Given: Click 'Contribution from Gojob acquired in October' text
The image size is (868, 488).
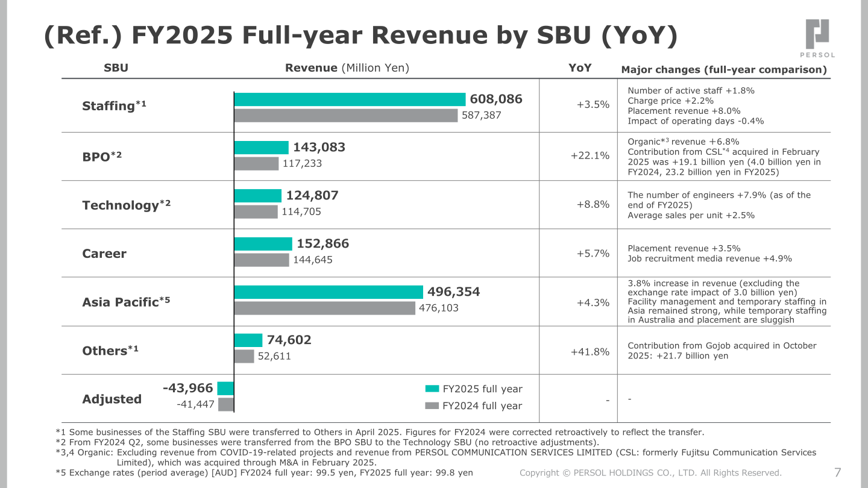Looking at the screenshot, I should [x=722, y=346].
